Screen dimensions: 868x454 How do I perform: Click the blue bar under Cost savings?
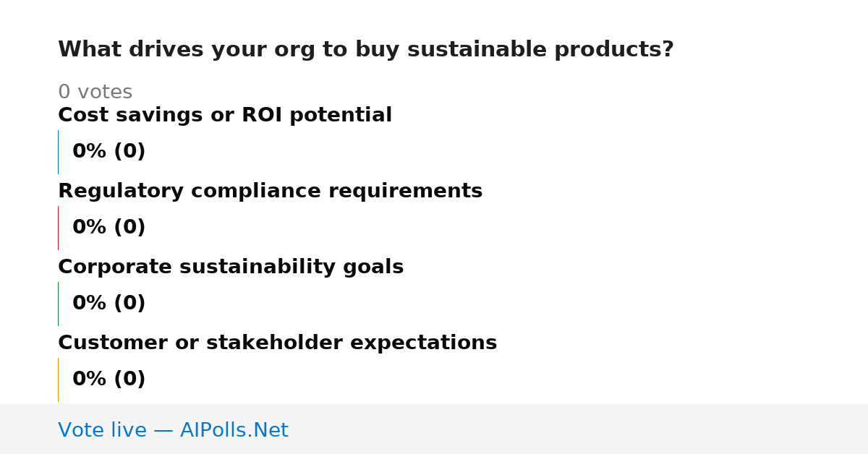(58, 152)
